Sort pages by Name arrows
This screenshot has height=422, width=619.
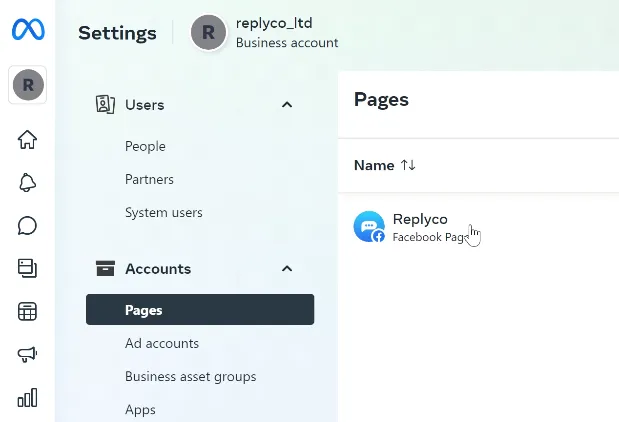click(x=408, y=165)
